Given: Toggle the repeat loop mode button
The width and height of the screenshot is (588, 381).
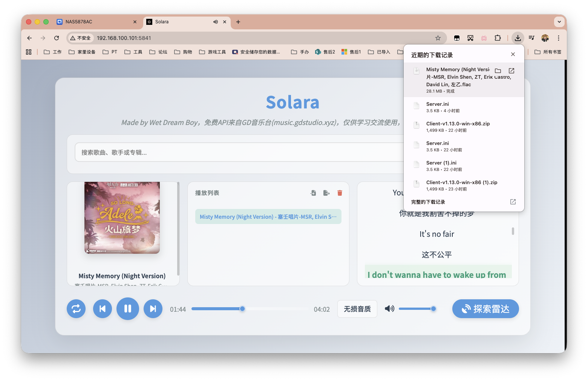Looking at the screenshot, I should (76, 309).
